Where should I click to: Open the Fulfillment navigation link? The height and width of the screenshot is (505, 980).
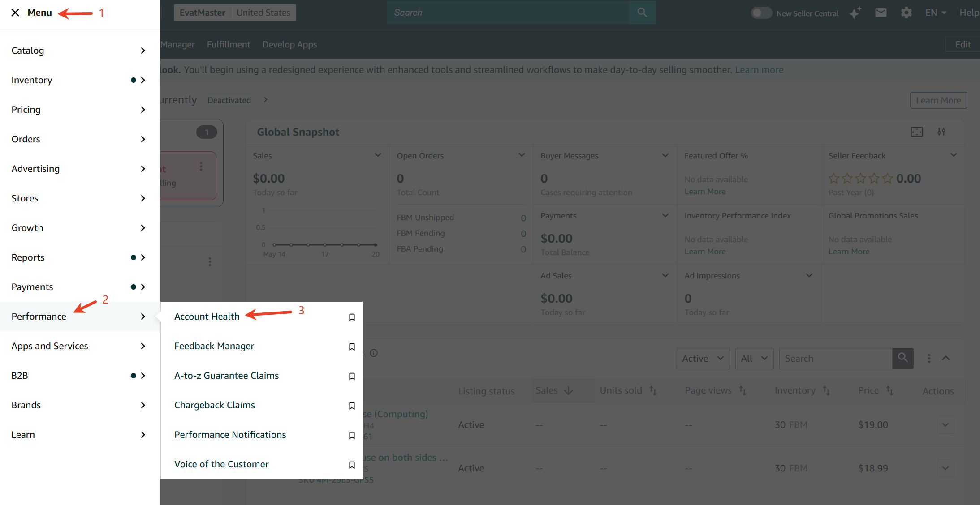coord(229,44)
